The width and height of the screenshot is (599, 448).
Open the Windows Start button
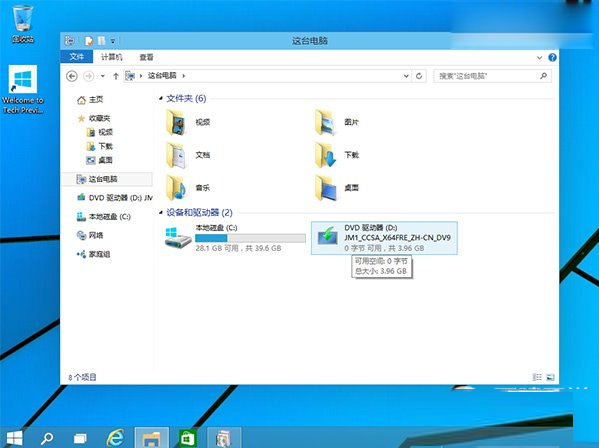point(15,438)
